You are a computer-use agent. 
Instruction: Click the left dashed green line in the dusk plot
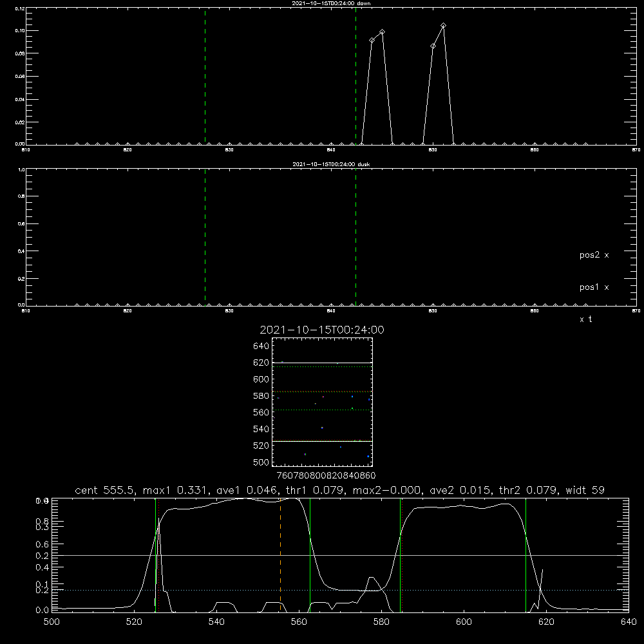[205, 237]
